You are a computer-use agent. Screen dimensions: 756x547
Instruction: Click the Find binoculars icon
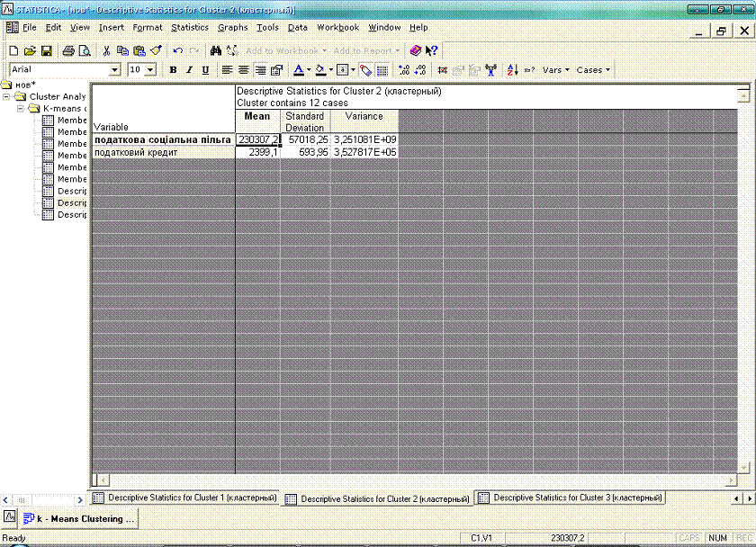click(216, 51)
